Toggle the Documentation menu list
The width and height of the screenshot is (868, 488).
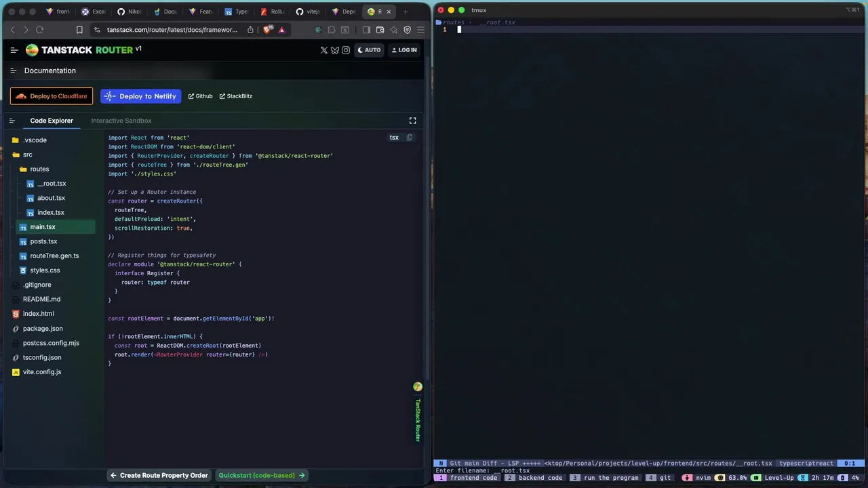(x=13, y=70)
